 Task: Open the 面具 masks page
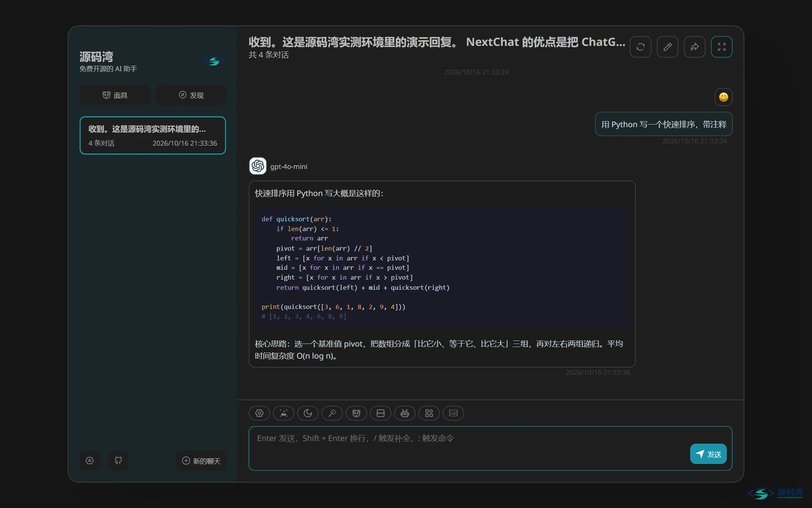(x=115, y=95)
